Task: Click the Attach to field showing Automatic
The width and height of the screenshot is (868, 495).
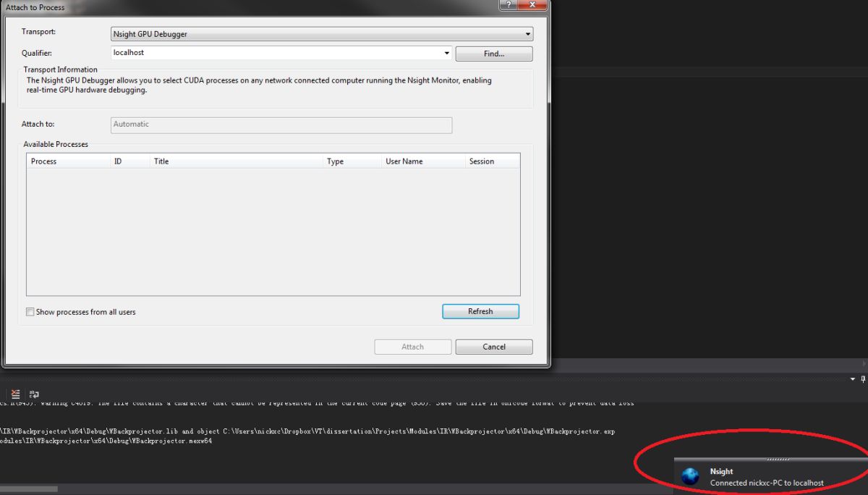Action: 281,124
